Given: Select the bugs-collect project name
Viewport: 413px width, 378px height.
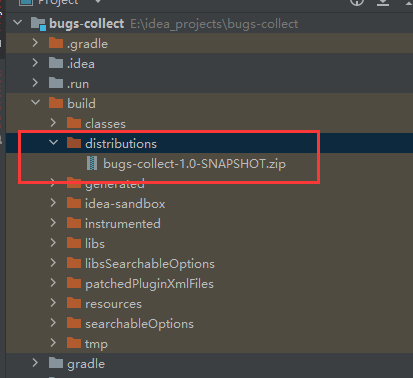Looking at the screenshot, I should (87, 24).
